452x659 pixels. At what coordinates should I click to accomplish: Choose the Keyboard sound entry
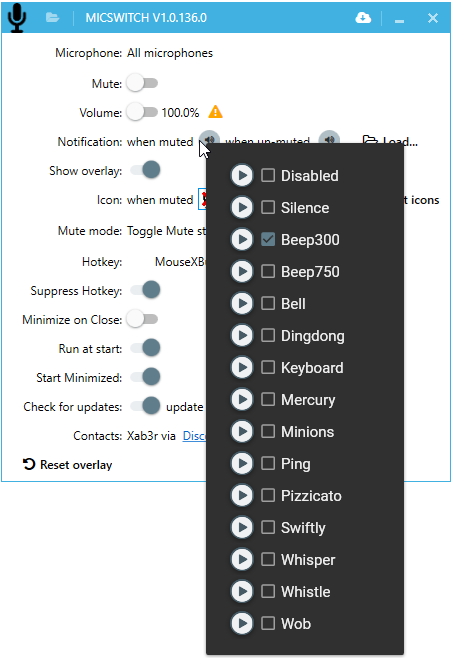312,368
